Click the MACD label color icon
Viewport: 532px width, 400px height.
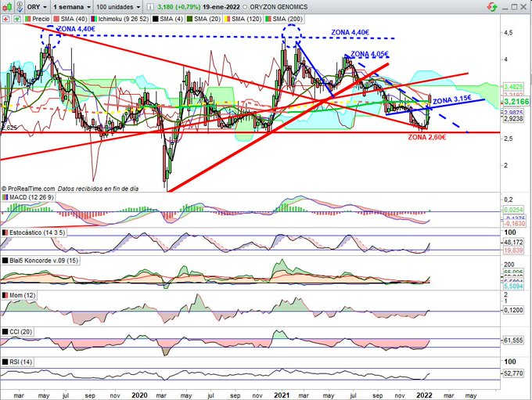point(5,197)
